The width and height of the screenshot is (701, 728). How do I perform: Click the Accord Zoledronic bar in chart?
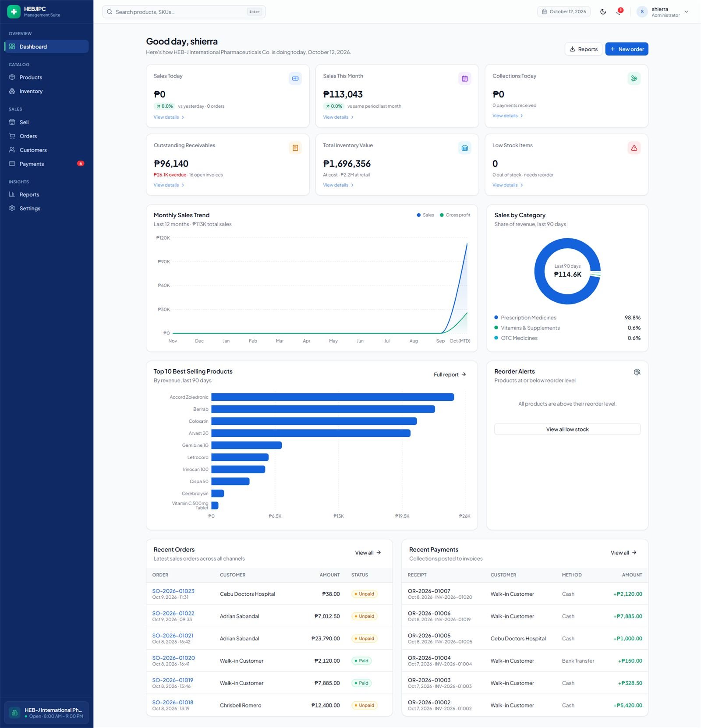333,397
